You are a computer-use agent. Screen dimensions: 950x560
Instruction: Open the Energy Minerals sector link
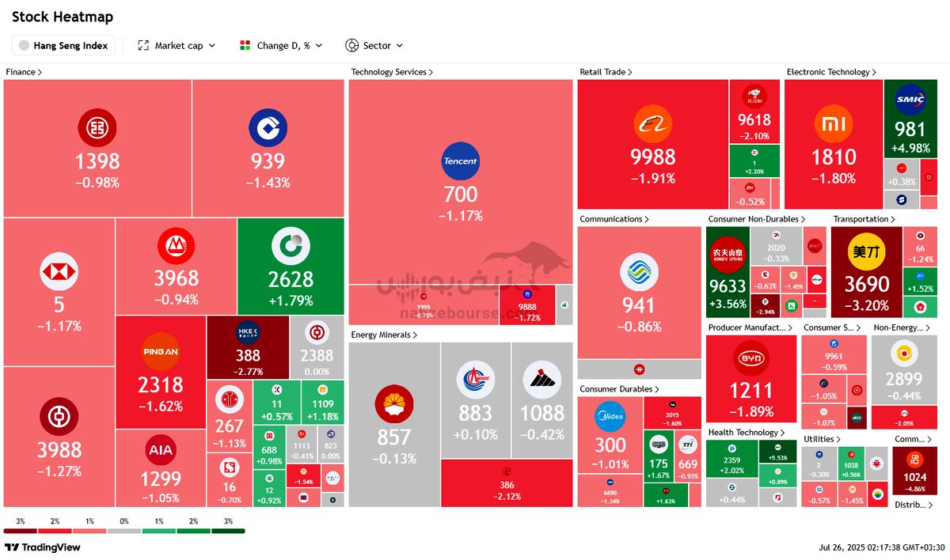click(384, 335)
